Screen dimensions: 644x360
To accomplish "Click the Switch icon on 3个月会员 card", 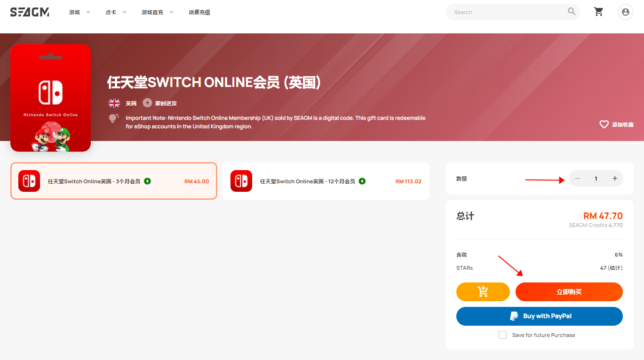I will click(29, 181).
